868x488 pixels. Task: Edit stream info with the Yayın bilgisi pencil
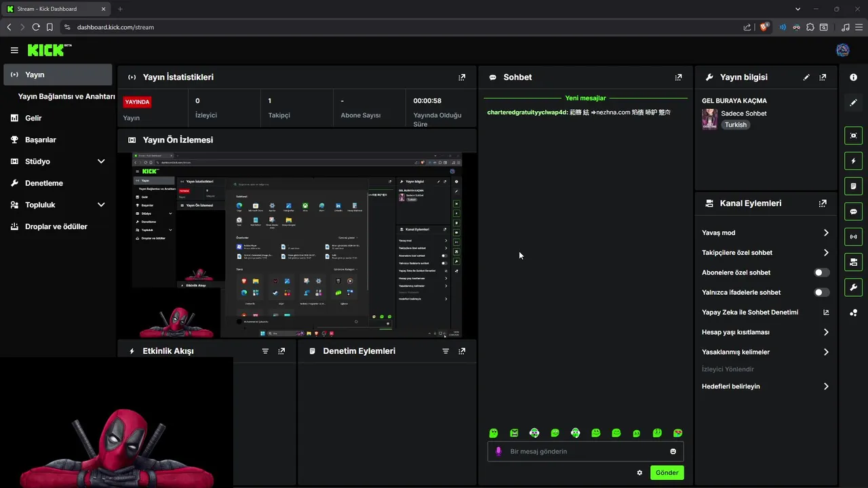806,77
